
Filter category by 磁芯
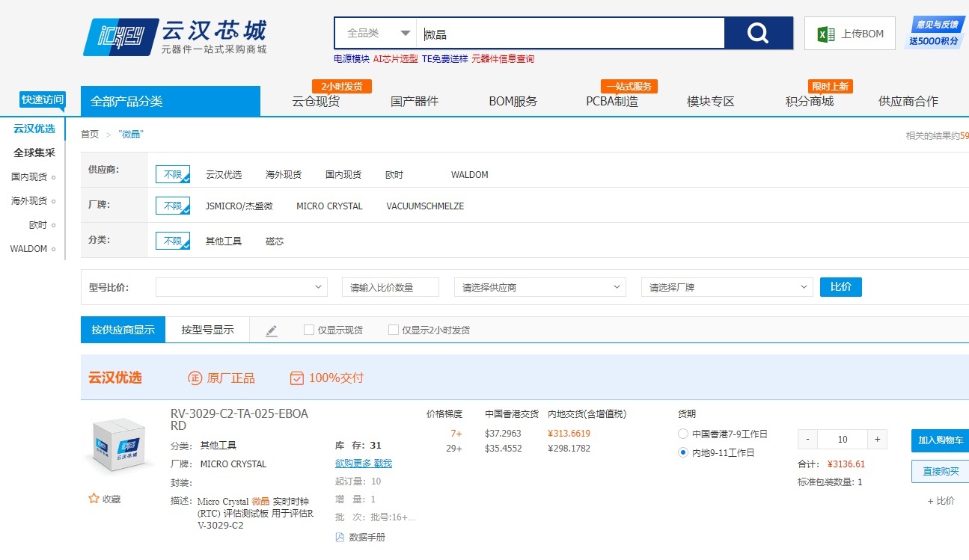(275, 241)
